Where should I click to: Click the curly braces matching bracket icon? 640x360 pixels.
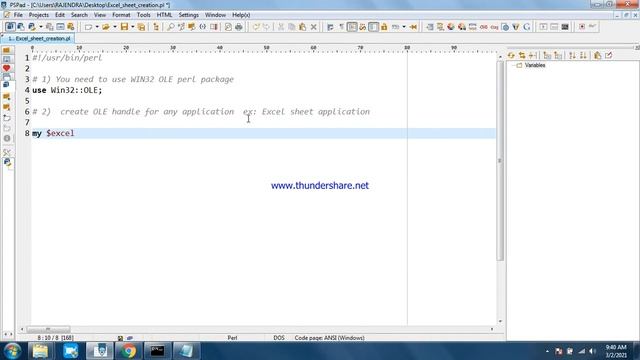click(202, 27)
